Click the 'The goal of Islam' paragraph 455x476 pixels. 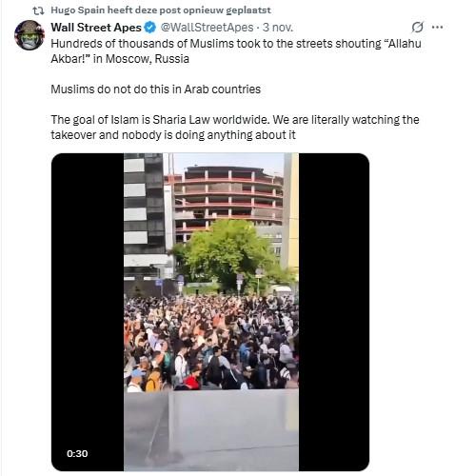click(235, 128)
